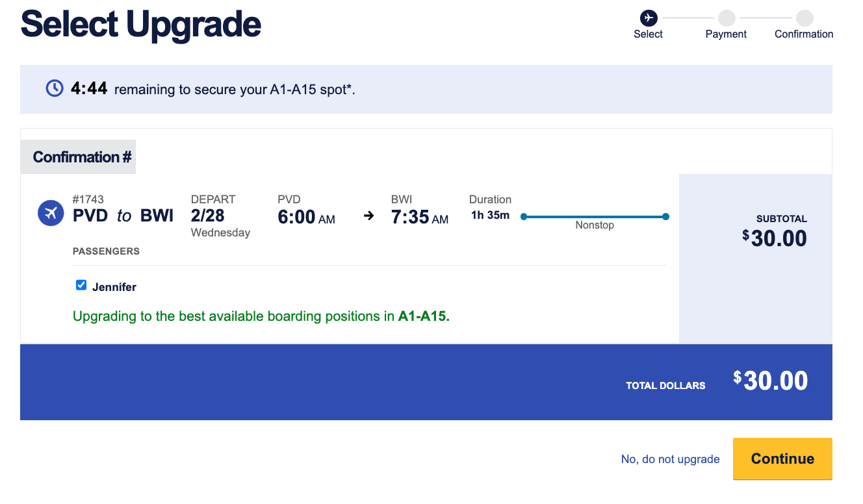
Task: Click the Nonstop flight duration line
Action: pyautogui.click(x=594, y=217)
